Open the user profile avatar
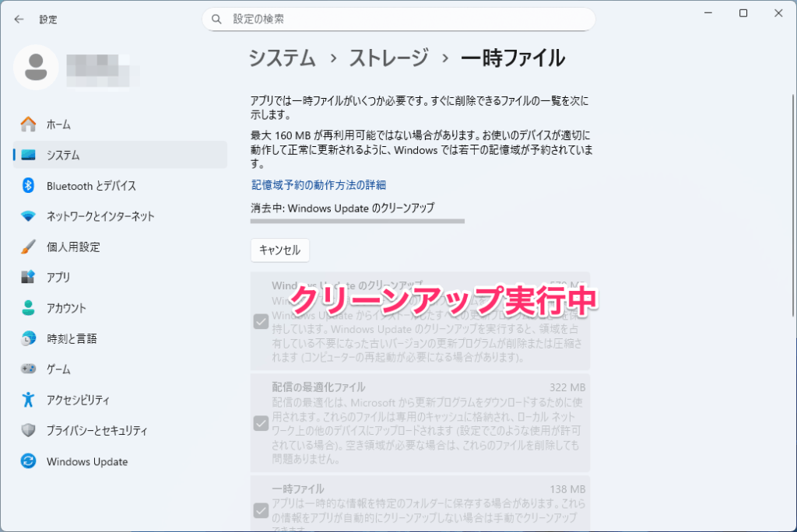 pos(36,68)
